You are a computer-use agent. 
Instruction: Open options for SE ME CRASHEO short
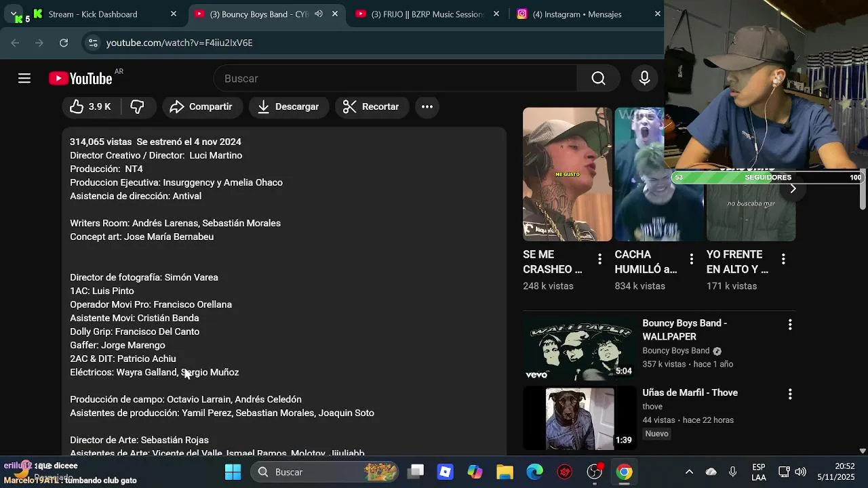pyautogui.click(x=599, y=259)
